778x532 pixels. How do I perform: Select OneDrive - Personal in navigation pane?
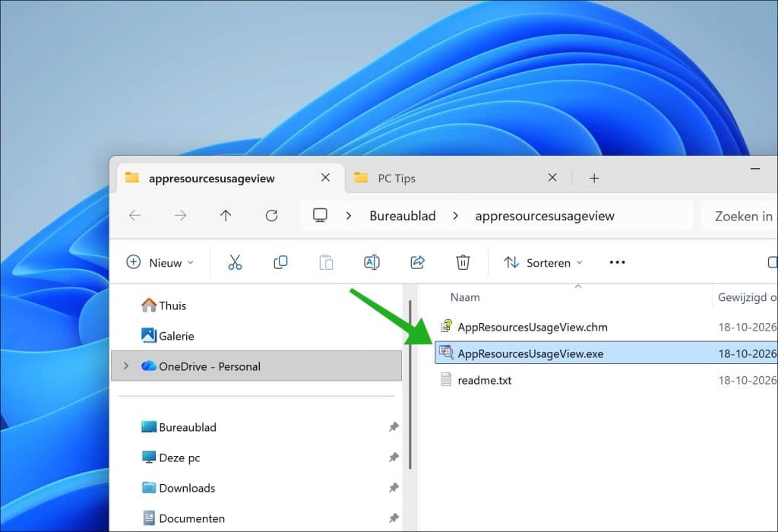click(x=257, y=366)
